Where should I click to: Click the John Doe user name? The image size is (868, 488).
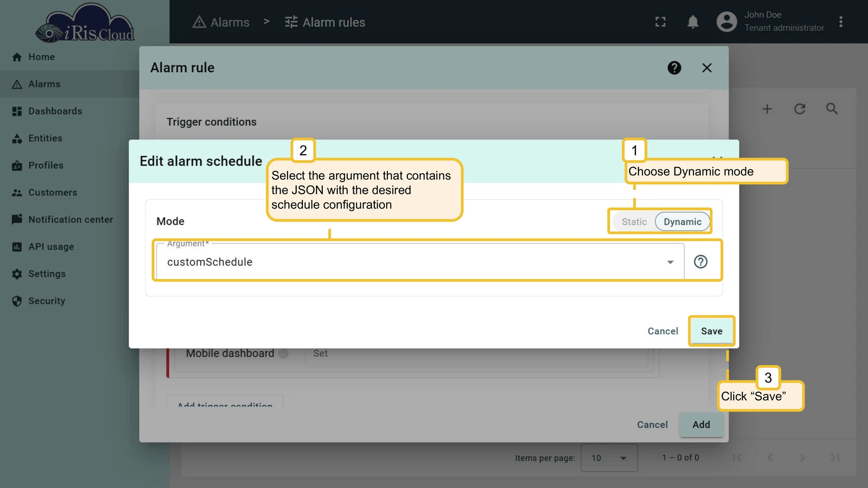(x=763, y=14)
